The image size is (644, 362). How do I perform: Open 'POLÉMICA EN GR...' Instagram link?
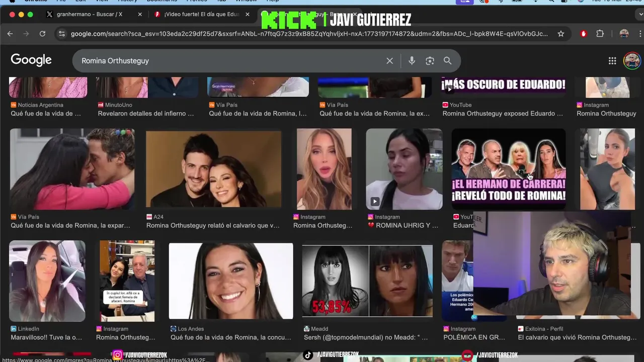coord(474,337)
